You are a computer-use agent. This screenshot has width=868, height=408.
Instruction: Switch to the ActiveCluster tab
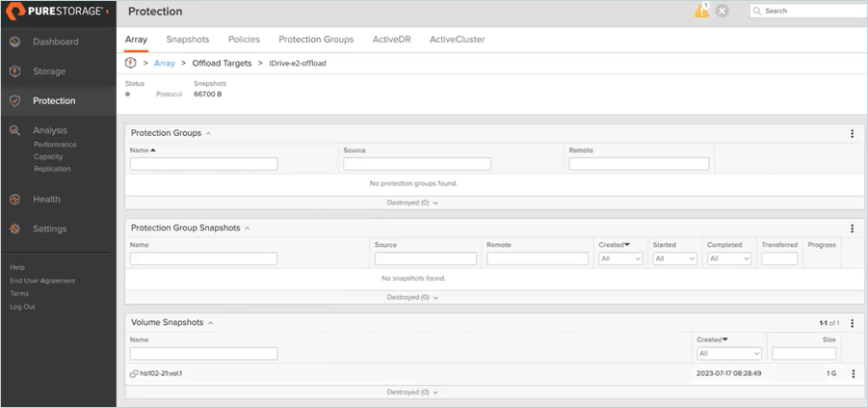coord(458,40)
